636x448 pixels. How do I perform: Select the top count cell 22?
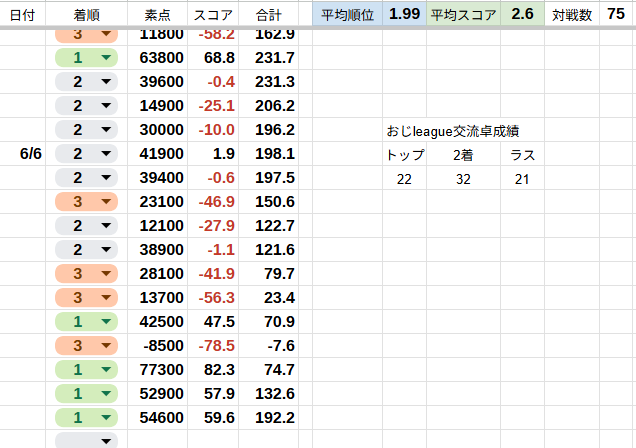pyautogui.click(x=404, y=179)
